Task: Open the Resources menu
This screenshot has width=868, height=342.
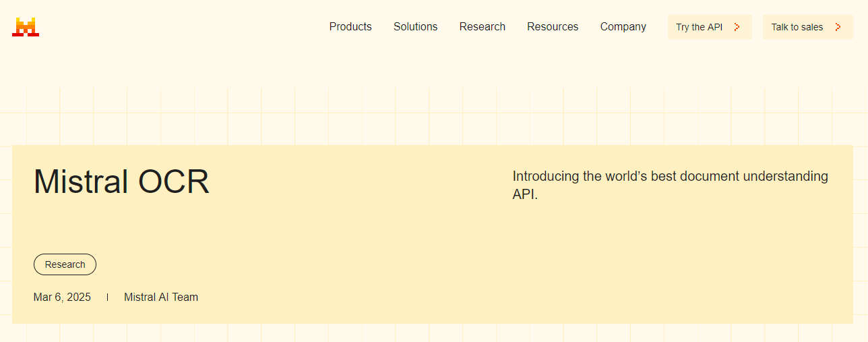Action: 553,27
